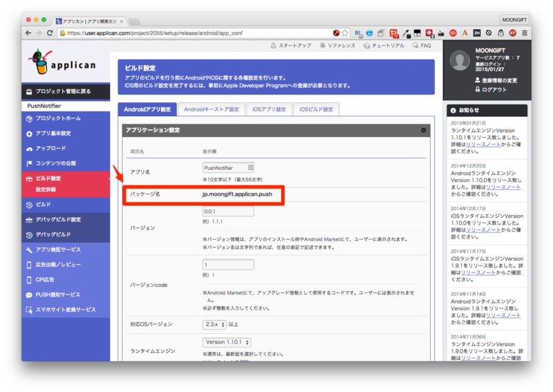Switch to the iOSアプリ設定 tab

pos(269,109)
